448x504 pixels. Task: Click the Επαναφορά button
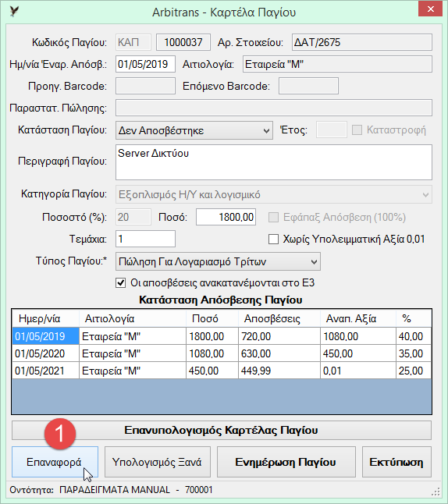[x=55, y=462]
